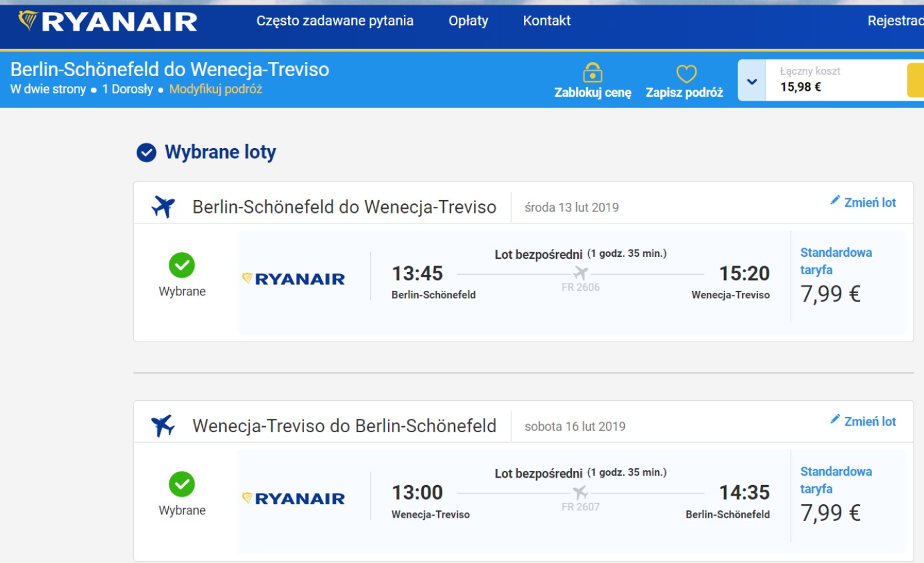The height and width of the screenshot is (563, 924).
Task: Click the heart Zapisz podróż icon
Action: [x=686, y=73]
